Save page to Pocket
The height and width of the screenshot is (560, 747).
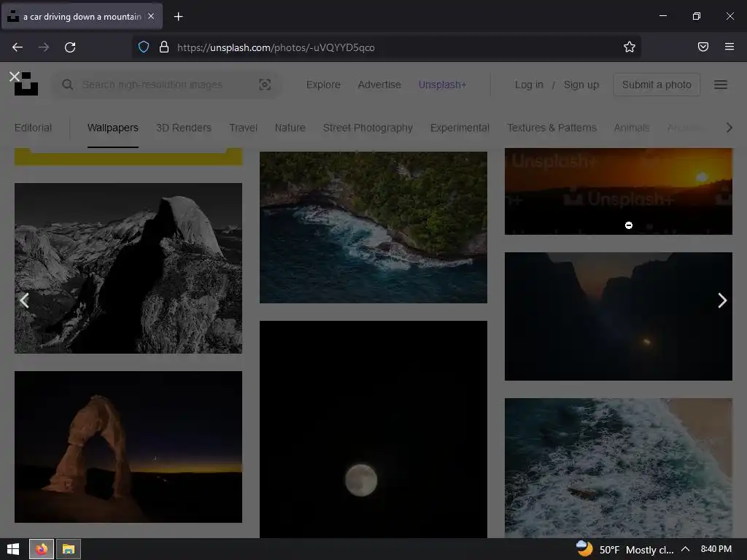coord(703,47)
